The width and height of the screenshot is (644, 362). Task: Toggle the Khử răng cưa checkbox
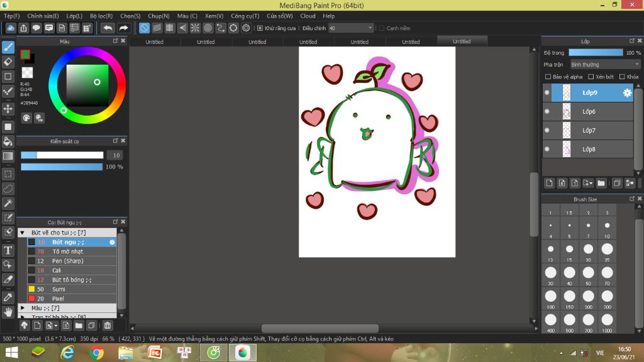[260, 28]
